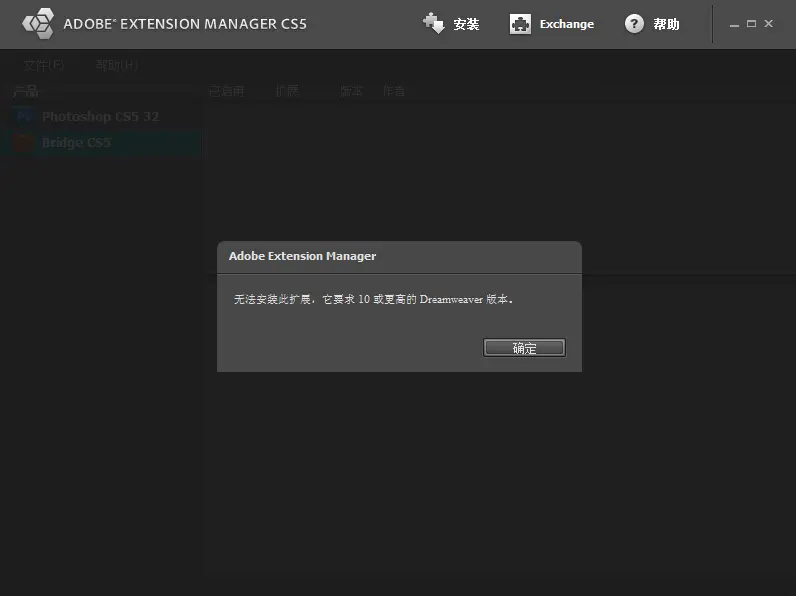Open the Exchange puzzle icon
This screenshot has width=796, height=596.
520,24
